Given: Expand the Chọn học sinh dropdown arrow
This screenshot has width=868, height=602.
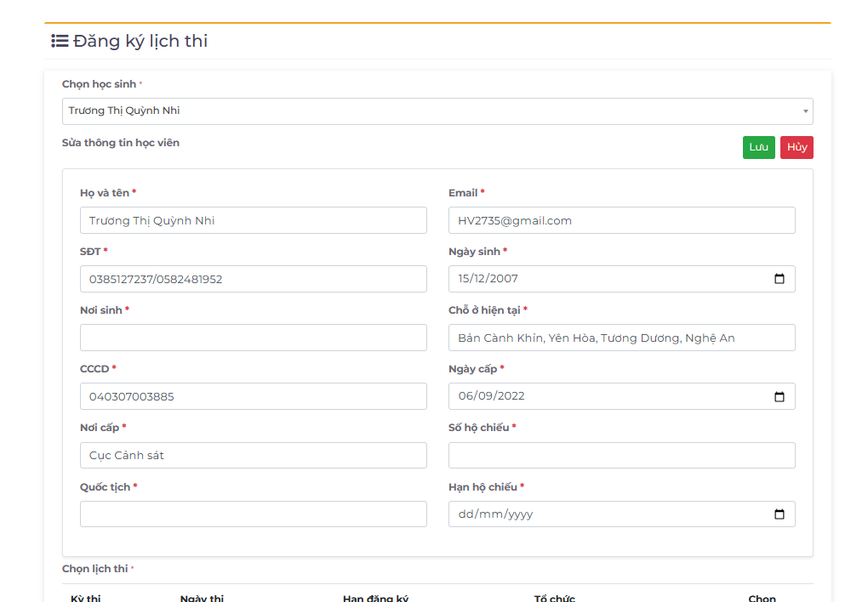Looking at the screenshot, I should click(805, 111).
